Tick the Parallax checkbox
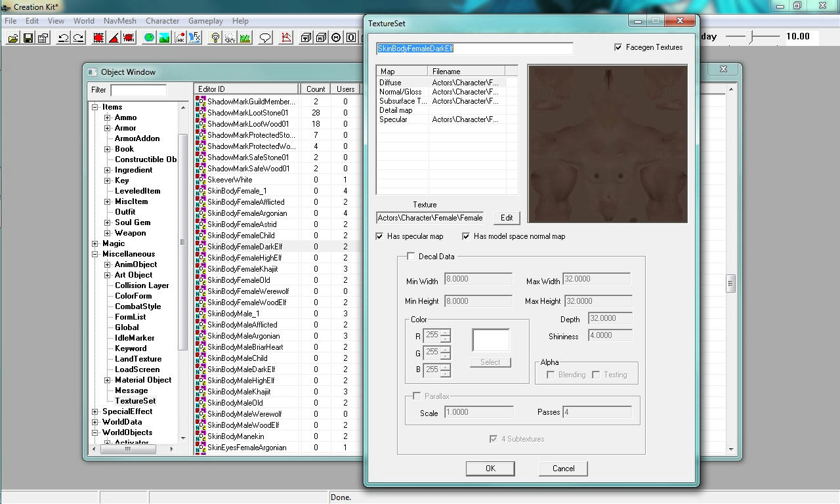The height and width of the screenshot is (504, 840). coord(417,396)
